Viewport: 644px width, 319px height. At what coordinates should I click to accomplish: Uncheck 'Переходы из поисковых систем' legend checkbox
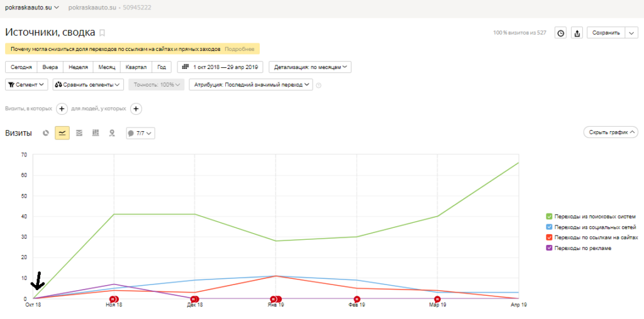click(548, 217)
